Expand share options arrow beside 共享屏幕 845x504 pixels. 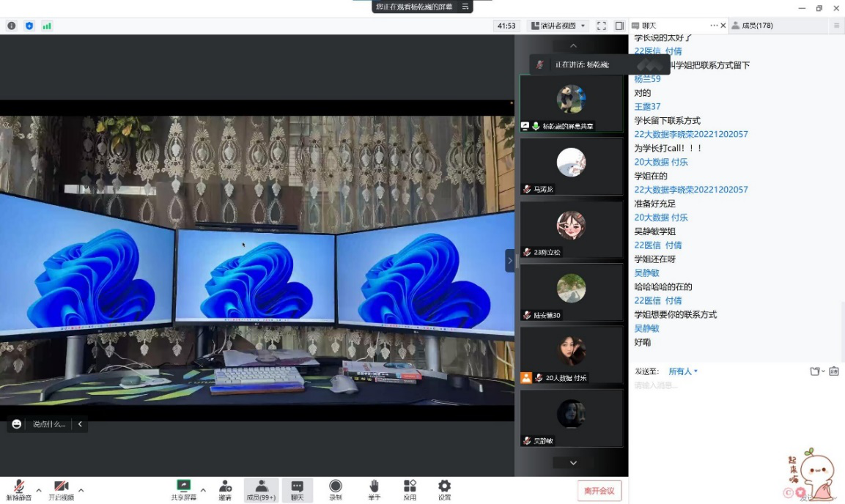tap(203, 490)
